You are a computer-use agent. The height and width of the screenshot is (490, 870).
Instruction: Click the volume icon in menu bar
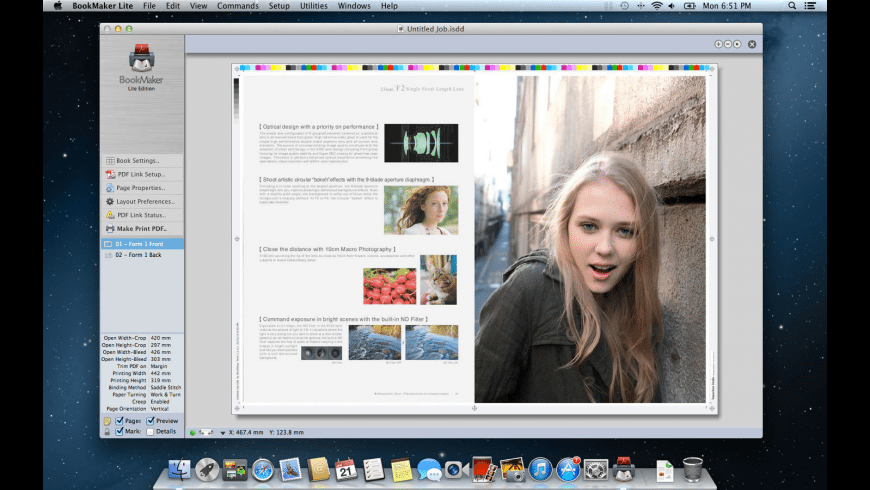tap(671, 6)
